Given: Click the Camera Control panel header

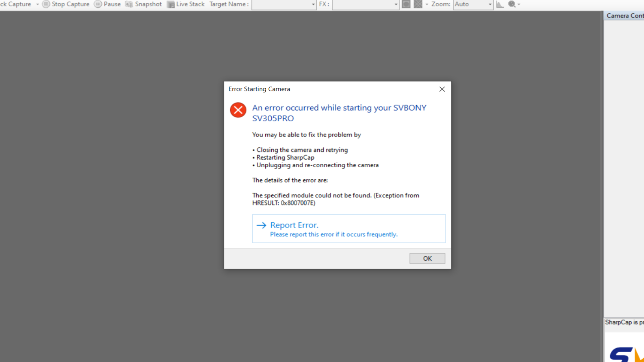Looking at the screenshot, I should coord(624,16).
